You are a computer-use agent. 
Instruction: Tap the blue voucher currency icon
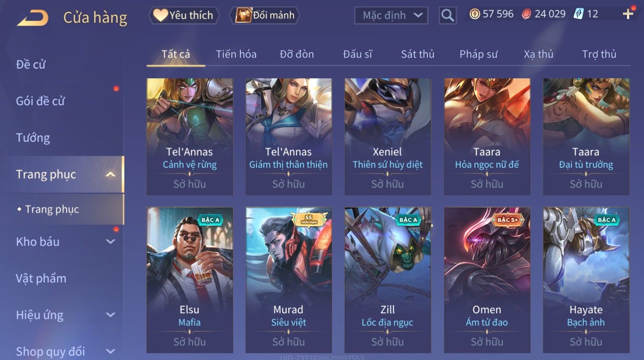578,14
